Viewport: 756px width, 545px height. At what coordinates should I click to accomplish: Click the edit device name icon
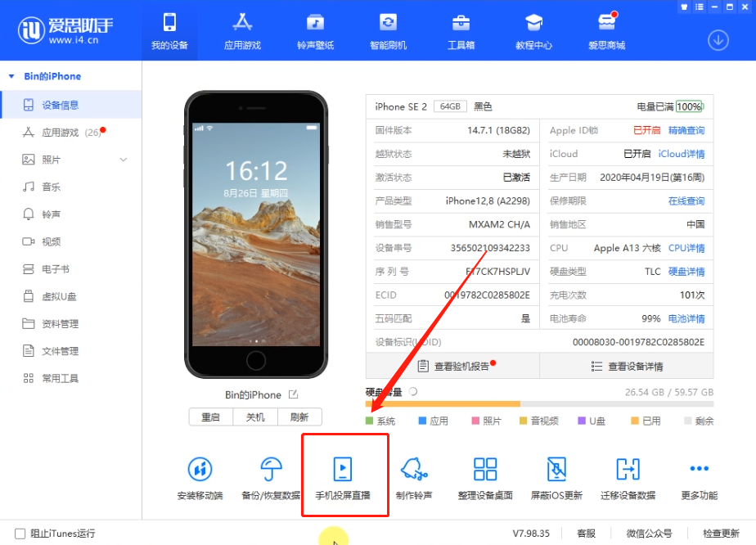(x=293, y=394)
